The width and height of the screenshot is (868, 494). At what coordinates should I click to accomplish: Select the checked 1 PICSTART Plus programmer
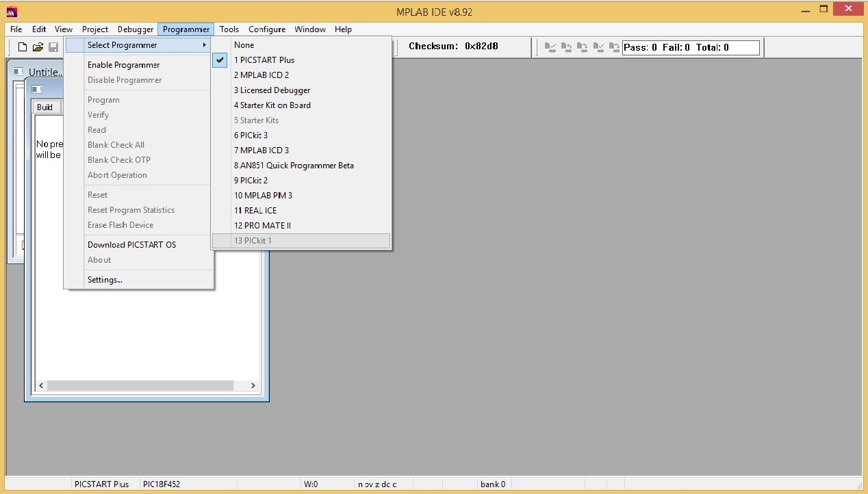301,60
